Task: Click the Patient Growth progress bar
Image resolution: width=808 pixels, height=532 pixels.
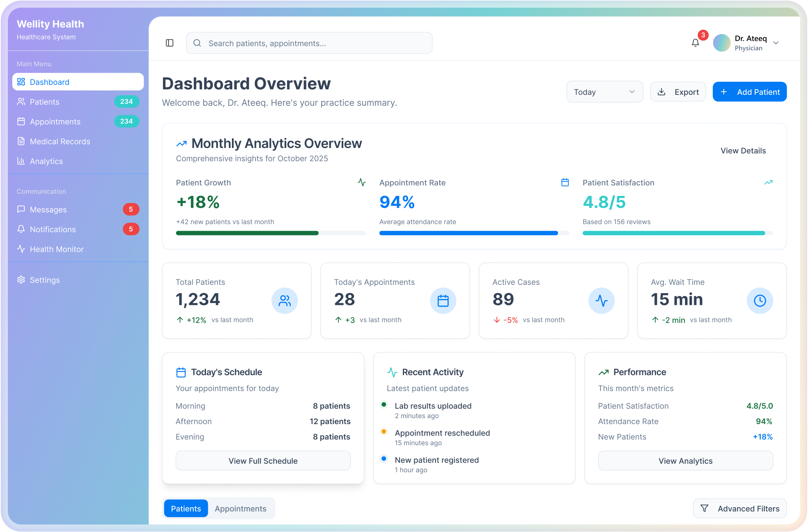Action: coord(271,233)
